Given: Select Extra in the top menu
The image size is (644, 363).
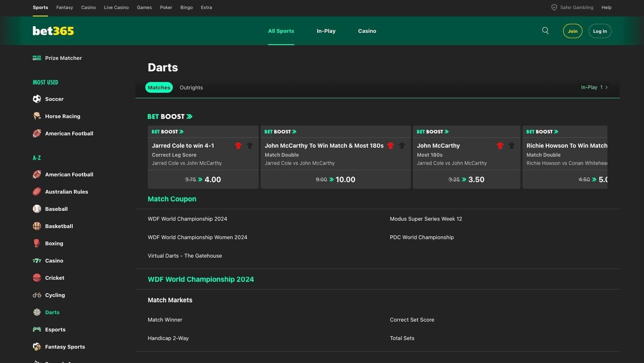Looking at the screenshot, I should (x=206, y=7).
